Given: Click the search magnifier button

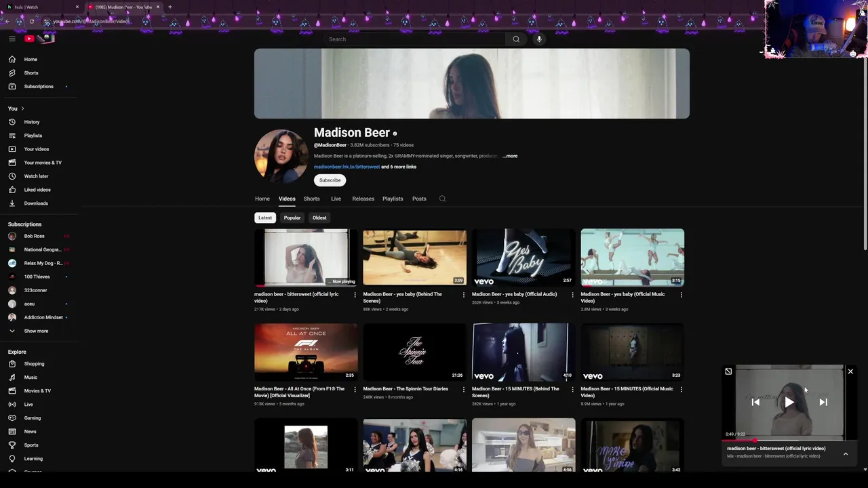Looking at the screenshot, I should tap(516, 39).
